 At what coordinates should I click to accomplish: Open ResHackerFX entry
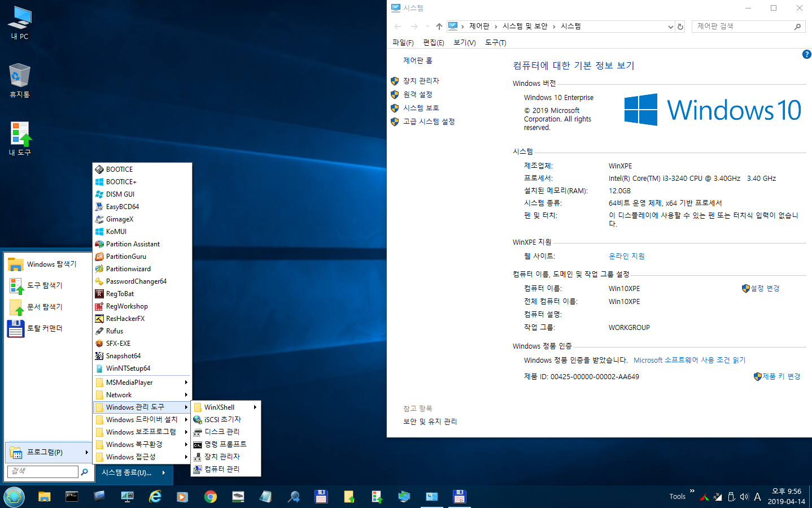pyautogui.click(x=142, y=318)
